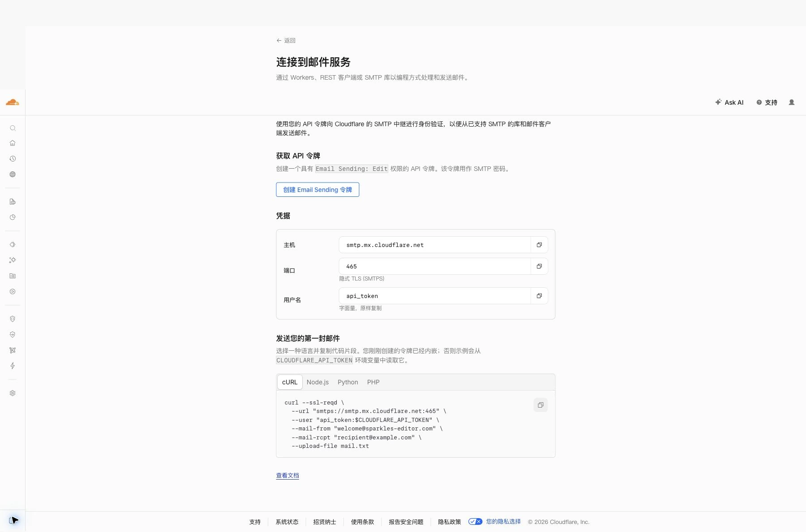Viewport: 806px width, 532px height.
Task: Click the host field smtp.mx.cloudflare.net
Action: 435,245
